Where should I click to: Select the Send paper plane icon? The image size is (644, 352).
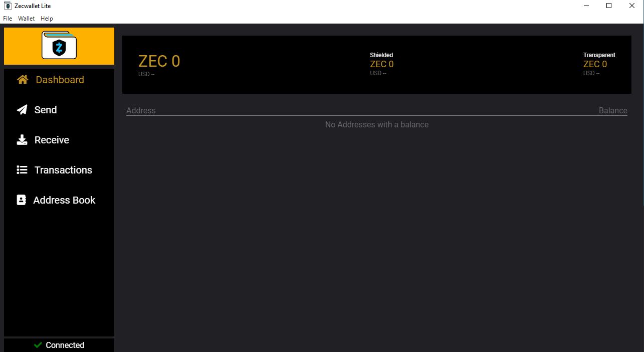click(22, 110)
